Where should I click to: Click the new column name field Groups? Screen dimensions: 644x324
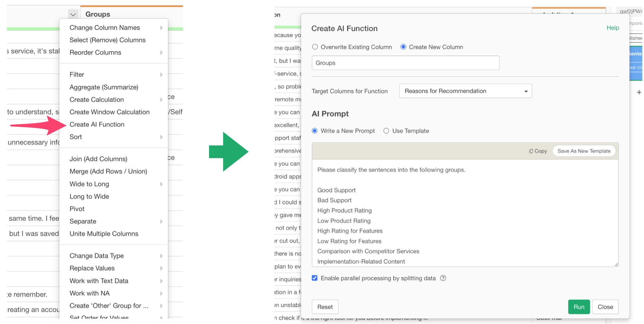tap(405, 63)
